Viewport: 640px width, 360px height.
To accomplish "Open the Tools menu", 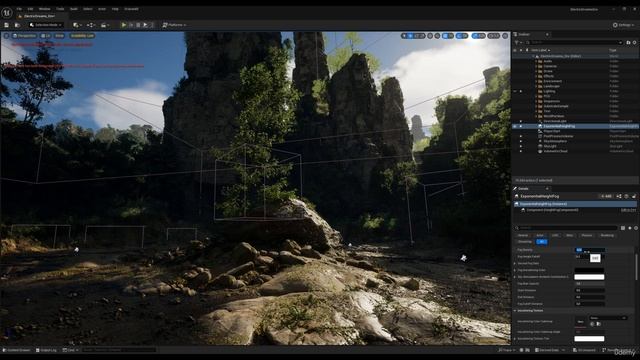I will point(60,9).
